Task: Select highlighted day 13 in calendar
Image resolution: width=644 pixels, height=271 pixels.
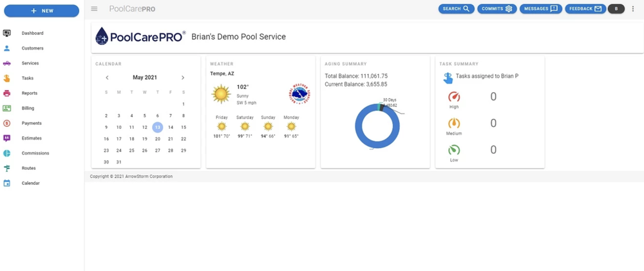Action: pyautogui.click(x=158, y=127)
